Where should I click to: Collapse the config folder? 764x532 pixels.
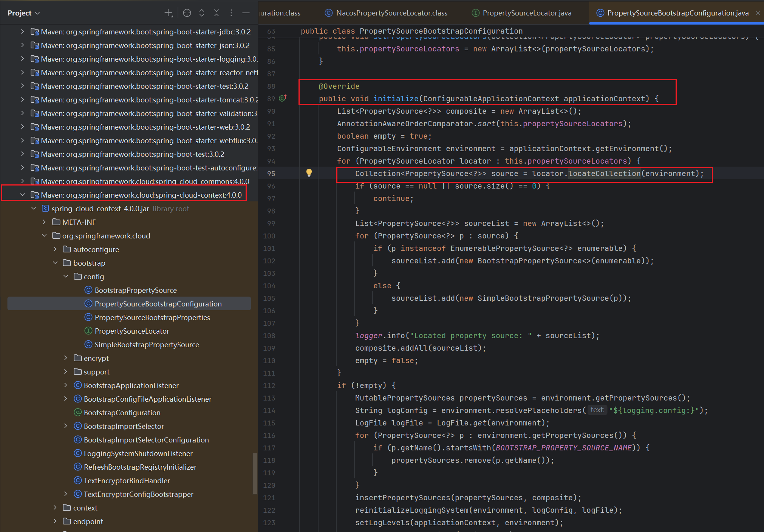(66, 276)
